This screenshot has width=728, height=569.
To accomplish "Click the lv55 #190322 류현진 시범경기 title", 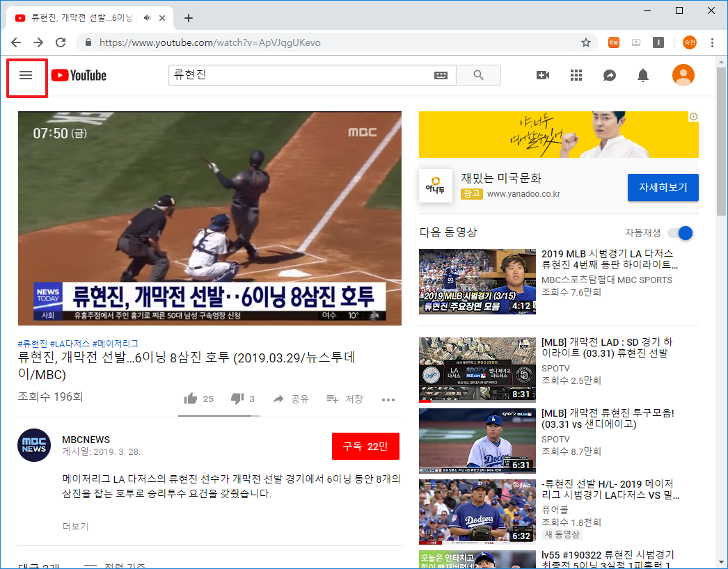I will (x=608, y=560).
